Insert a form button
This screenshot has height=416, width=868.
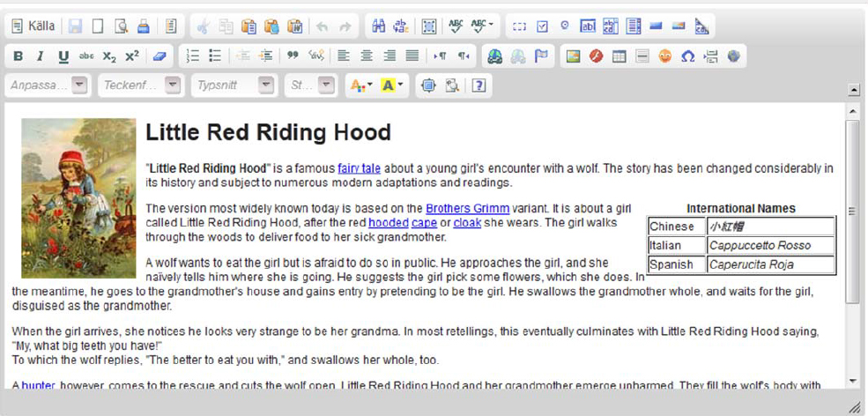(656, 26)
